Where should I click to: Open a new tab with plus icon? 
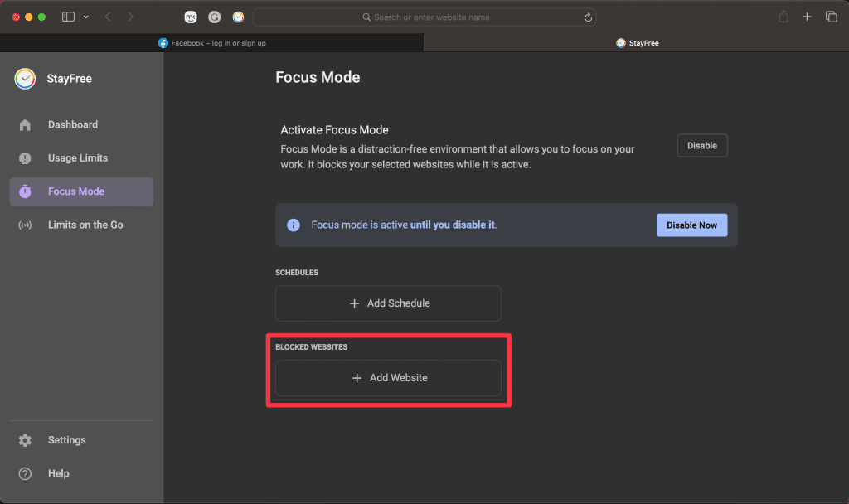pos(807,17)
